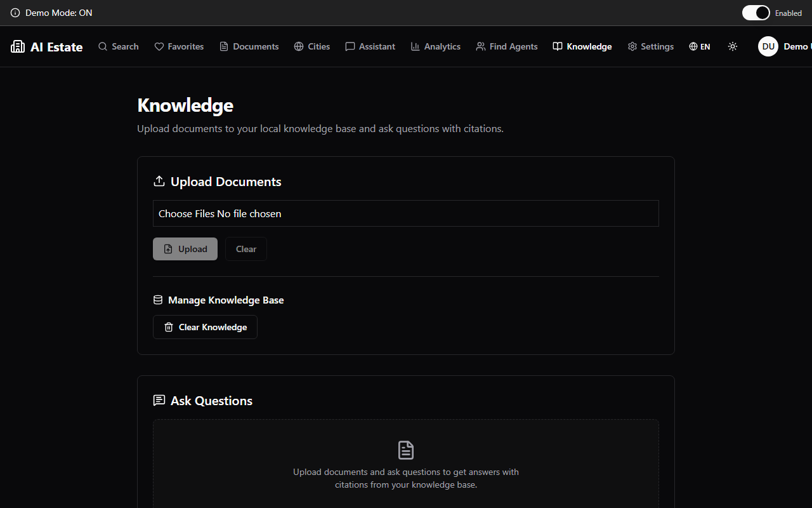812x508 pixels.
Task: Click the Upload Documents section title
Action: 226,182
